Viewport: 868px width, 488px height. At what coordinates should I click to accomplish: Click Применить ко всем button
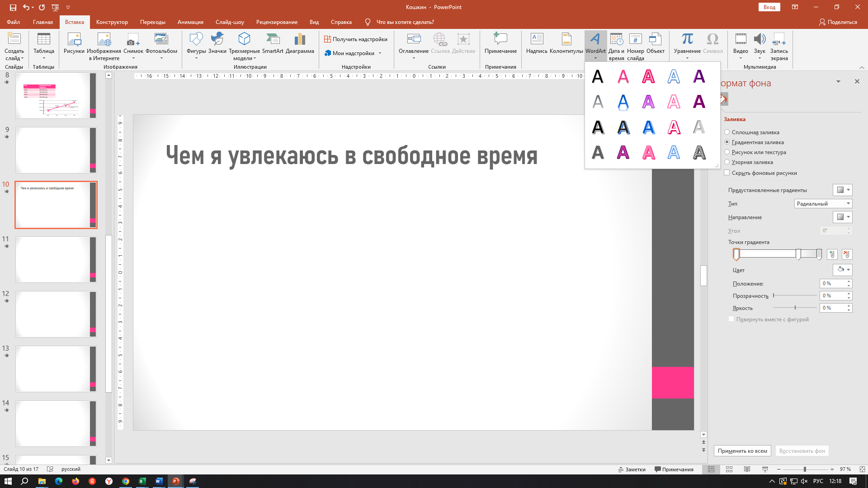742,450
